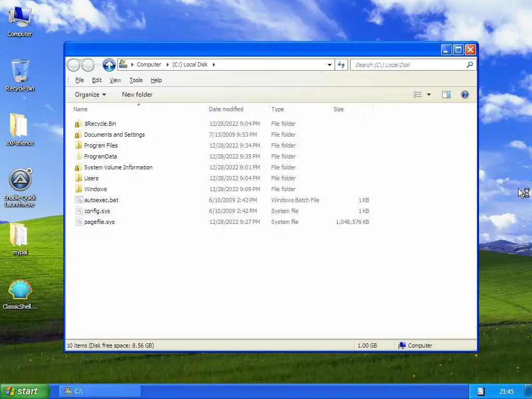Expand the arrow after Local Disk breadcrumb
The height and width of the screenshot is (399, 532).
214,64
